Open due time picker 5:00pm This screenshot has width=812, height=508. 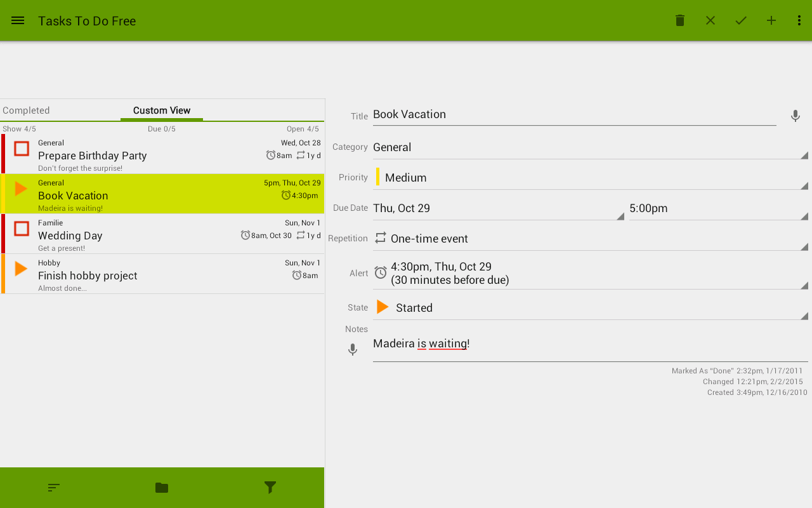tap(719, 208)
